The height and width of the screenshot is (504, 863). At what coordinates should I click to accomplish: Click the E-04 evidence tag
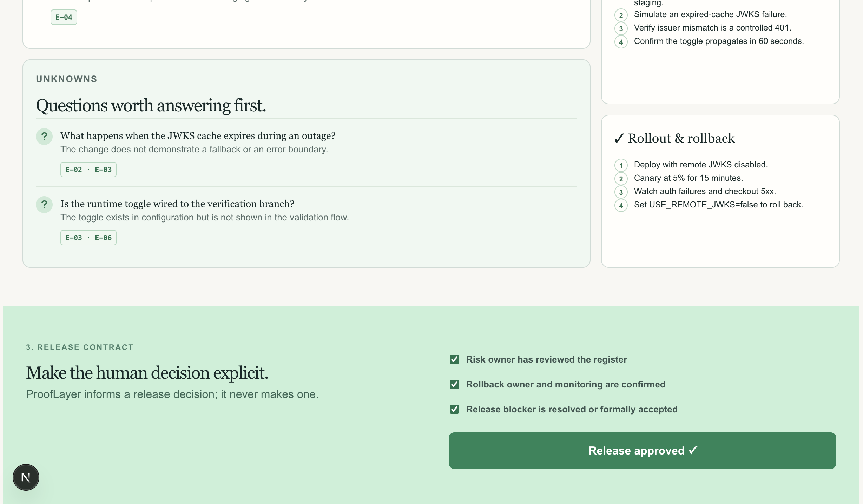click(64, 17)
